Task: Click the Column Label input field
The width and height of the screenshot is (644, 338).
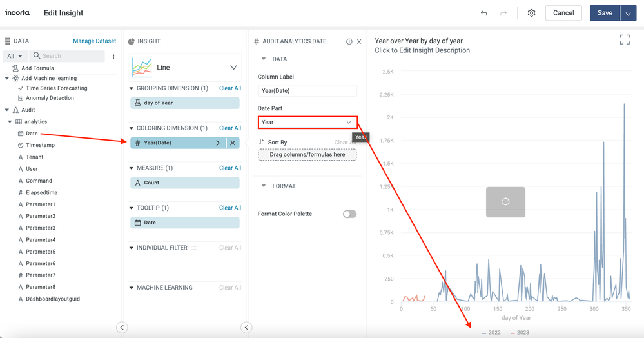Action: (x=307, y=91)
